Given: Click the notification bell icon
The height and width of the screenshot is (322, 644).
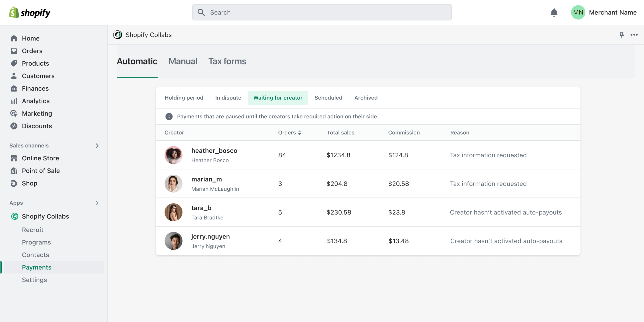Looking at the screenshot, I should pyautogui.click(x=554, y=12).
